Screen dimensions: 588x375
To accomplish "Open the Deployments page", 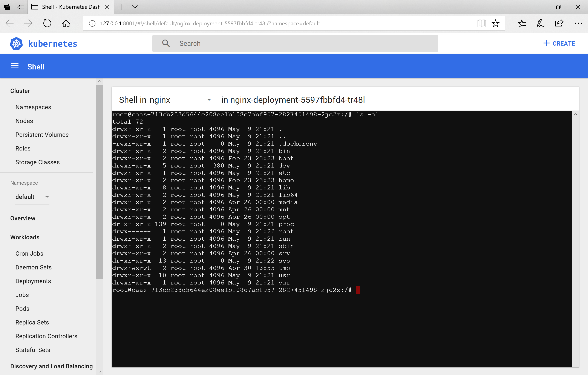I will 33,281.
